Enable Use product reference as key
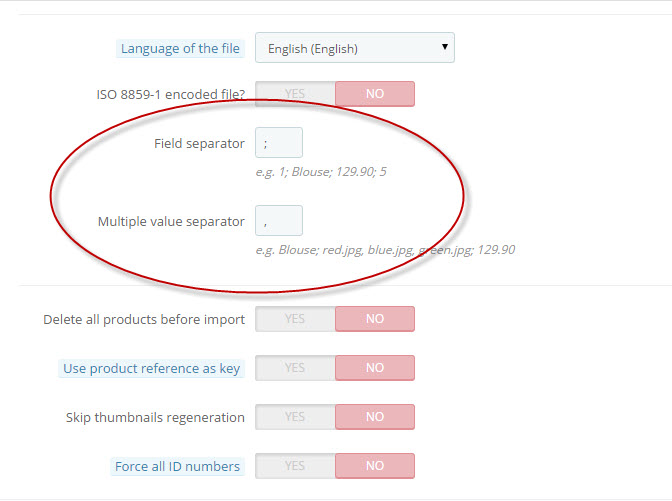Viewport: 672px width, 501px height. point(295,368)
